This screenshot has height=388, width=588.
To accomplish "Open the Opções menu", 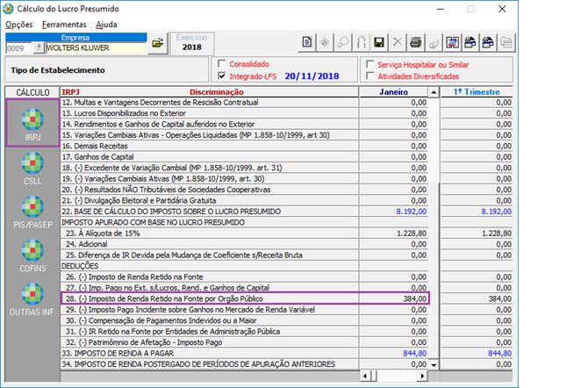I will point(18,25).
